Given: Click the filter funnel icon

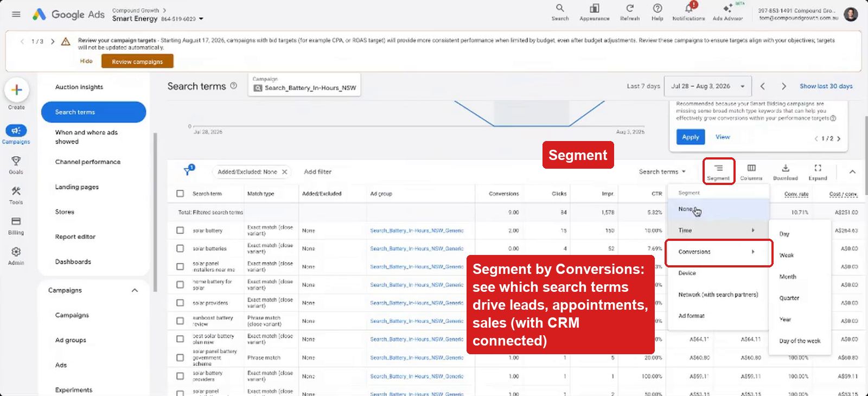Looking at the screenshot, I should coord(188,171).
